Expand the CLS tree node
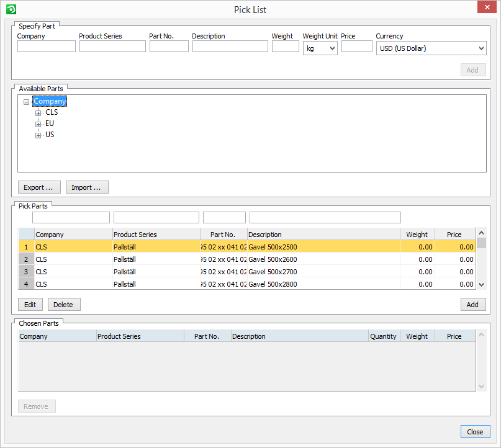 38,113
